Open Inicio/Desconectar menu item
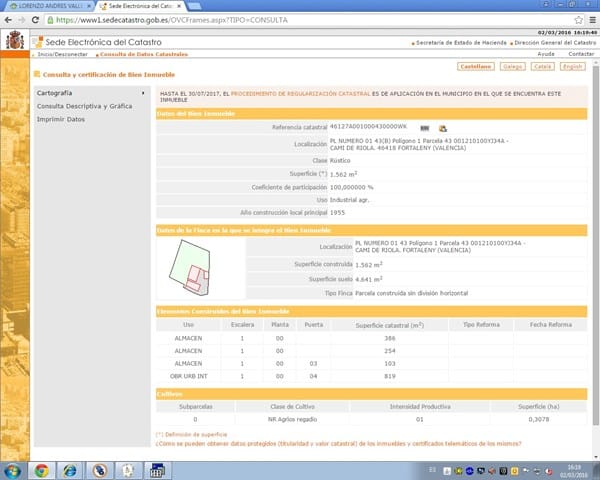Image resolution: width=600 pixels, height=480 pixels. coord(62,54)
